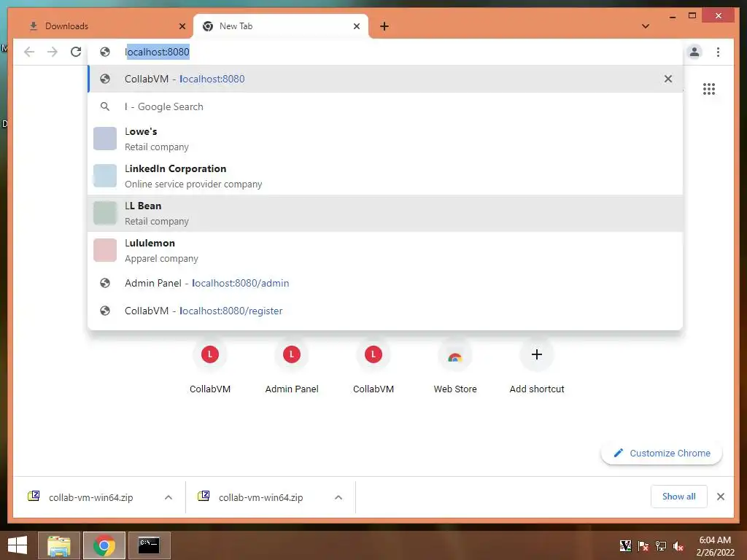Viewport: 747px width, 560px height.
Task: Choose the Lululemon suggestion thumbnail
Action: pyautogui.click(x=105, y=250)
